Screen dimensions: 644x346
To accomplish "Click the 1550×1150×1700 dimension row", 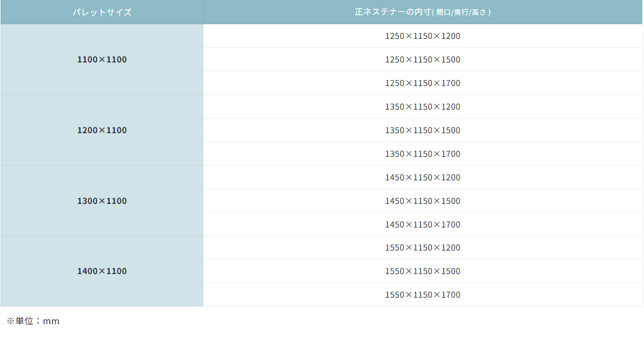I will coord(422,295).
